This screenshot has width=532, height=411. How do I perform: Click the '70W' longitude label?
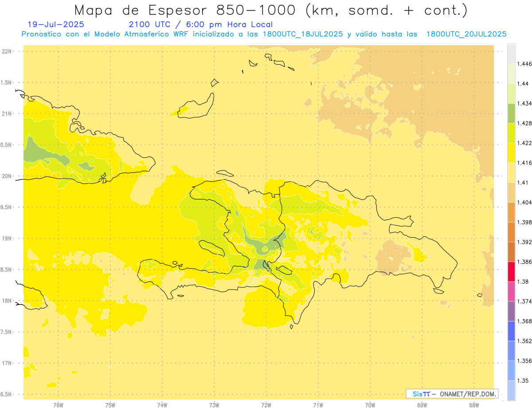click(370, 405)
